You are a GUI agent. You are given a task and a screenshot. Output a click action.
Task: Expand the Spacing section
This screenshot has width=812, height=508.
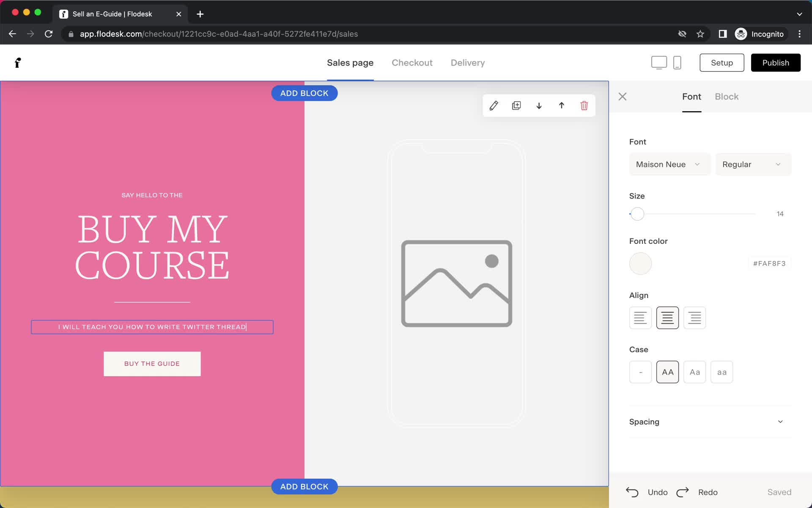710,422
